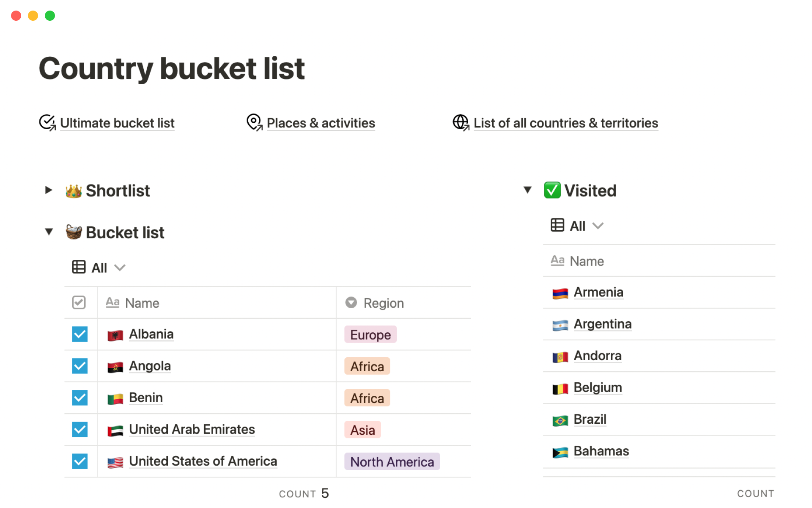Uncheck the United Arab Emirates checkbox

click(80, 430)
